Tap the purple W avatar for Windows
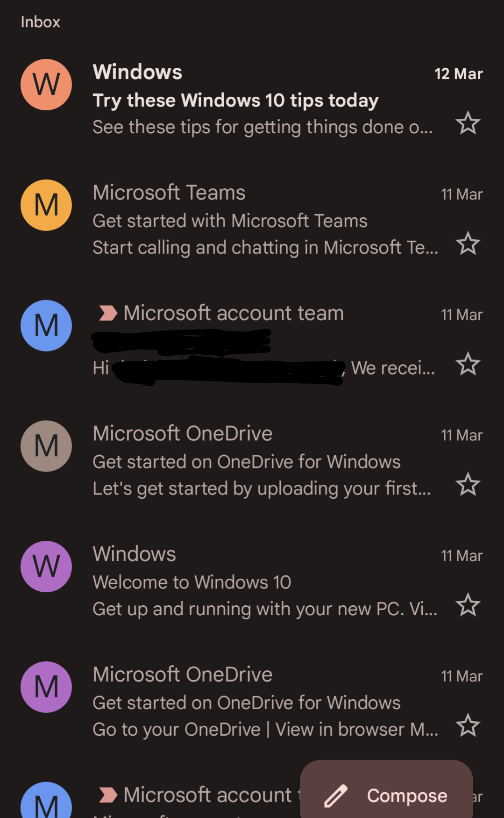 point(46,567)
